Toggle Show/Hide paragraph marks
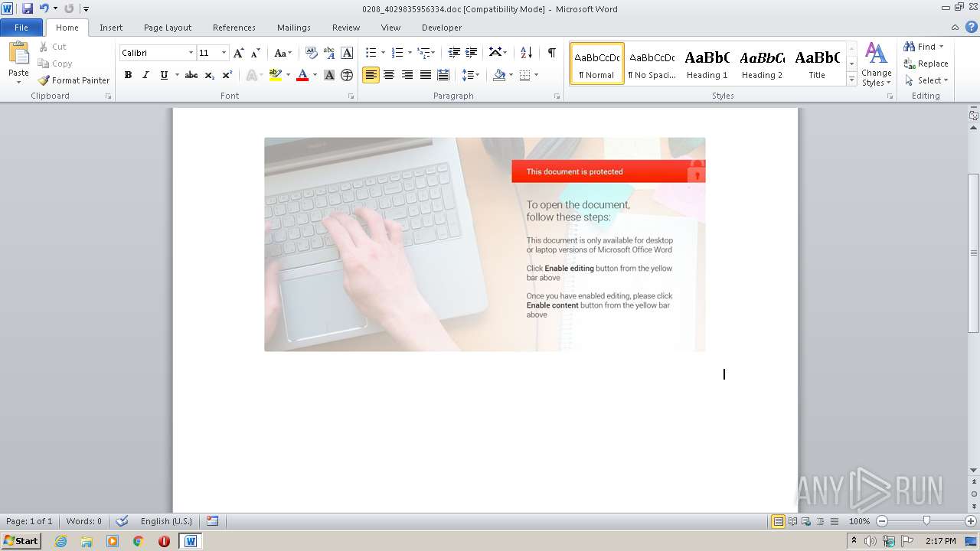This screenshot has width=980, height=551. click(551, 53)
